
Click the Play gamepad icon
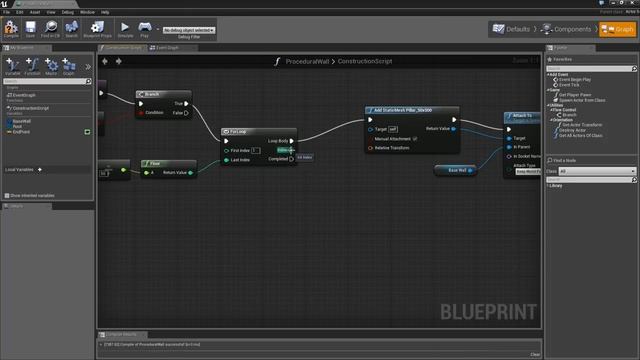pos(144,27)
